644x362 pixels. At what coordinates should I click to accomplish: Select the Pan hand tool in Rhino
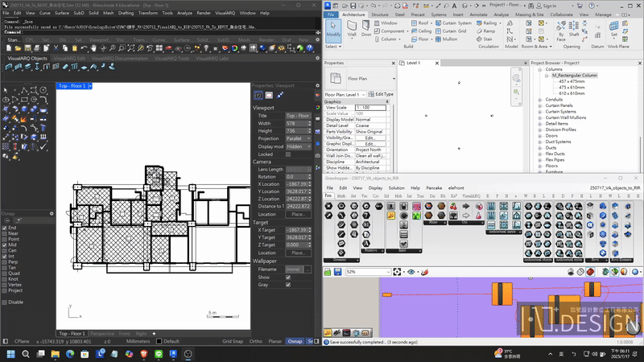click(93, 48)
